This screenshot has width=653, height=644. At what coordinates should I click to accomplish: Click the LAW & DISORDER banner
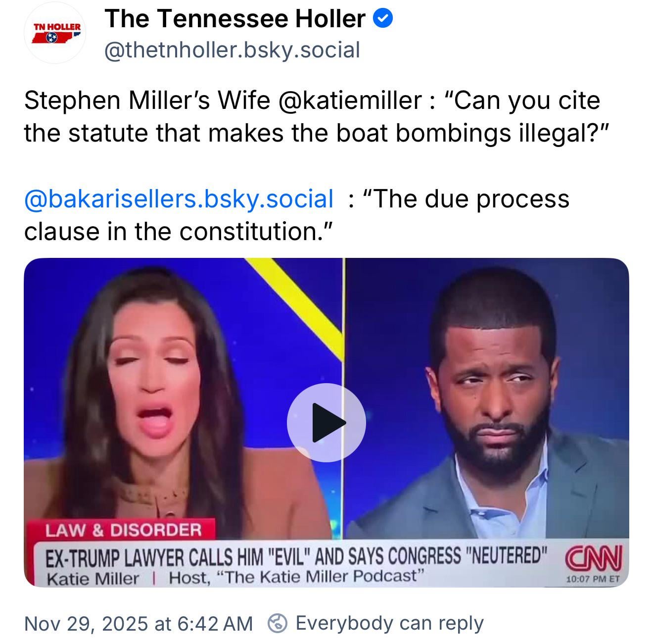[x=123, y=530]
